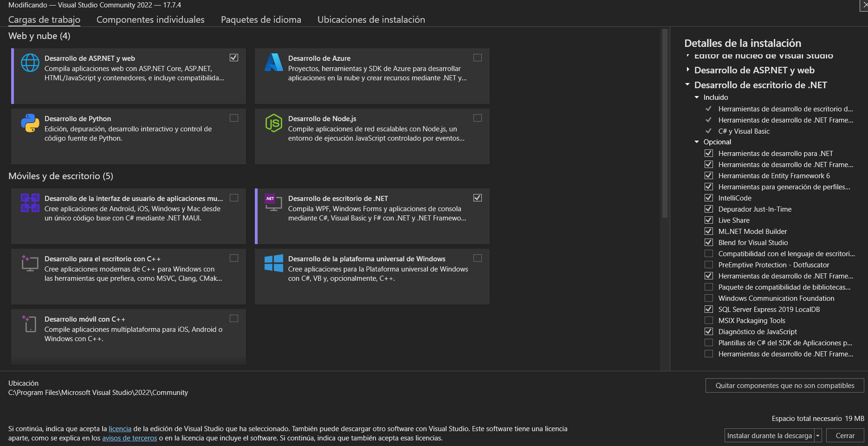
Task: Collapse the Opcional section
Action: tap(697, 142)
